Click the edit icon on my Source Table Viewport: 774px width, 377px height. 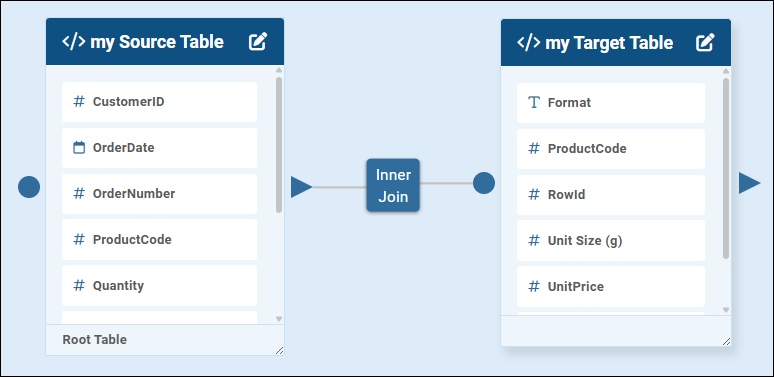click(x=258, y=41)
